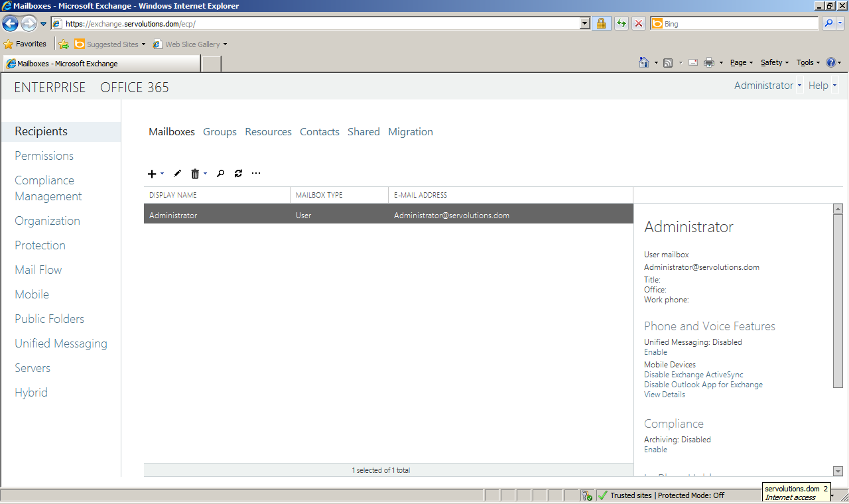Click the search magnifier icon in mailbox toolbar

click(x=220, y=174)
